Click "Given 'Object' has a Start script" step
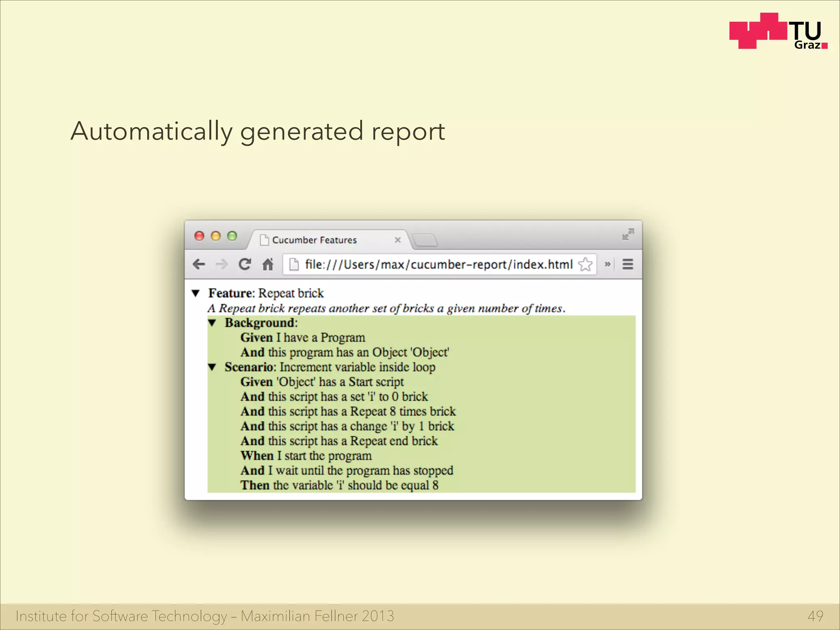840x630 pixels. (322, 382)
